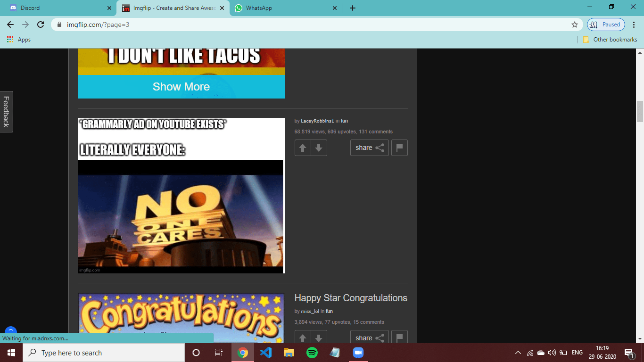The width and height of the screenshot is (644, 362).
Task: Open the Paused profile button
Action: 606,25
